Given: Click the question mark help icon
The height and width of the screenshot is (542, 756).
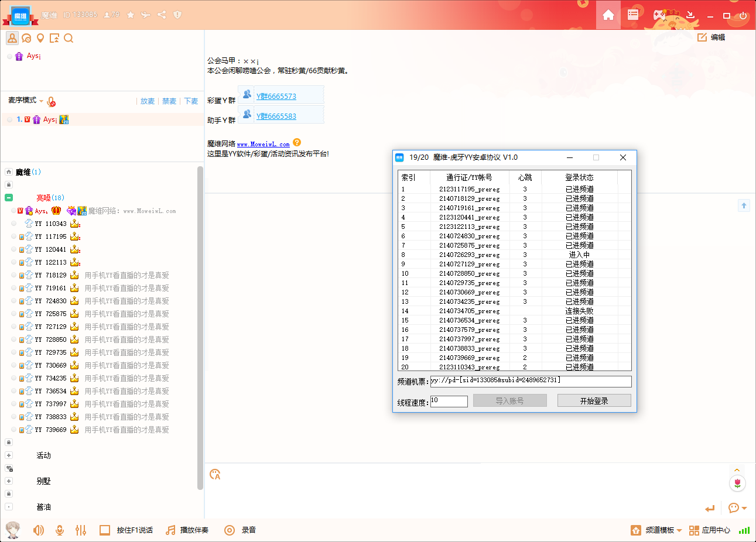Looking at the screenshot, I should (x=297, y=142).
